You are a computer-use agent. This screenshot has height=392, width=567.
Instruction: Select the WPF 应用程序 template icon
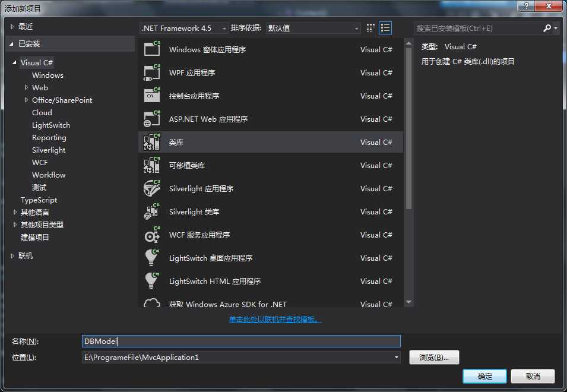pyautogui.click(x=152, y=72)
